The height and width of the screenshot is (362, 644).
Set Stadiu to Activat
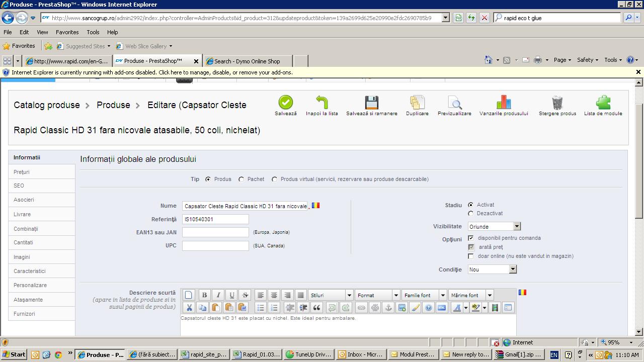click(x=470, y=205)
